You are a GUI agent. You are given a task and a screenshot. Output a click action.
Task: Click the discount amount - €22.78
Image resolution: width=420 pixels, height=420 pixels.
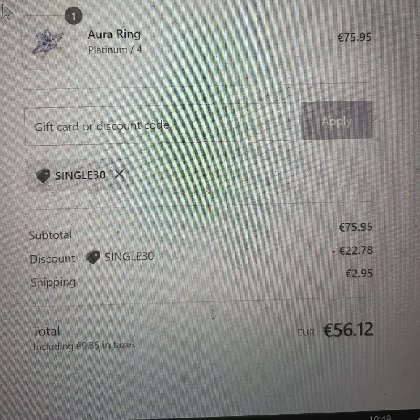(x=352, y=250)
